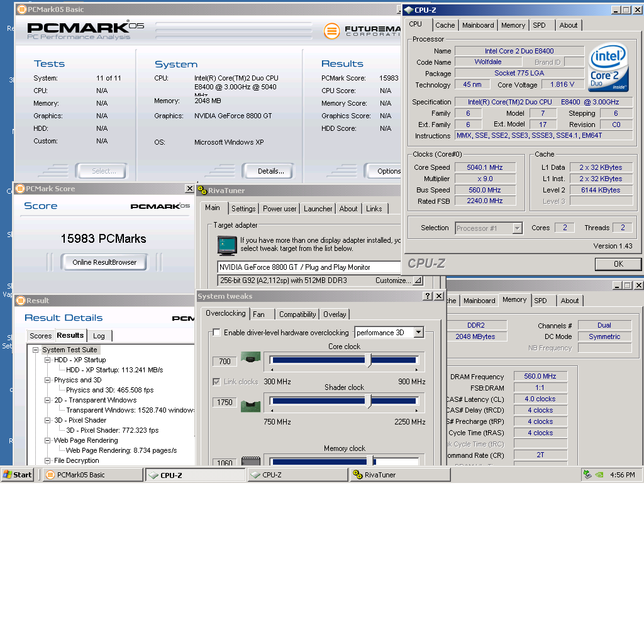Select HDD - XP Startup: 113.241 MB/s row

click(x=114, y=370)
